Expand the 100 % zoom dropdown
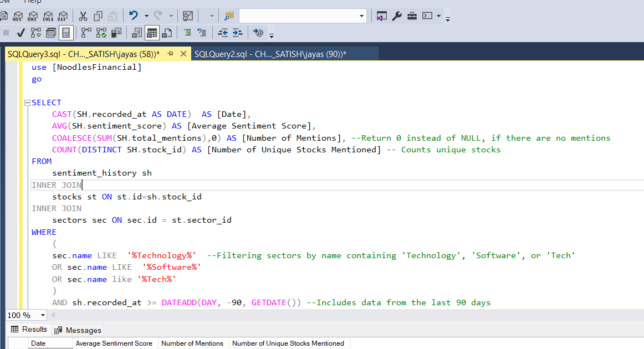The image size is (644, 349). (43, 315)
